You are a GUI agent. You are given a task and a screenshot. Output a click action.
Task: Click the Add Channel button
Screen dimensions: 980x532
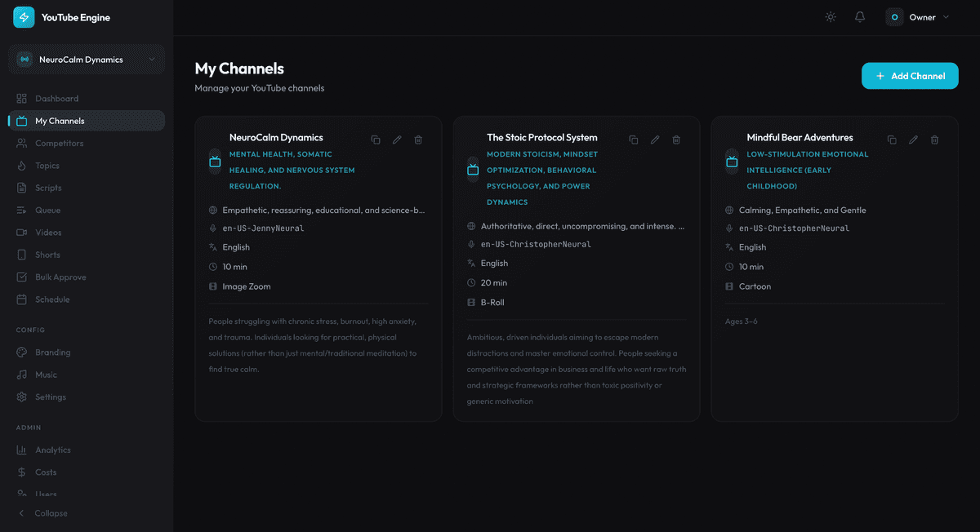[x=910, y=76]
